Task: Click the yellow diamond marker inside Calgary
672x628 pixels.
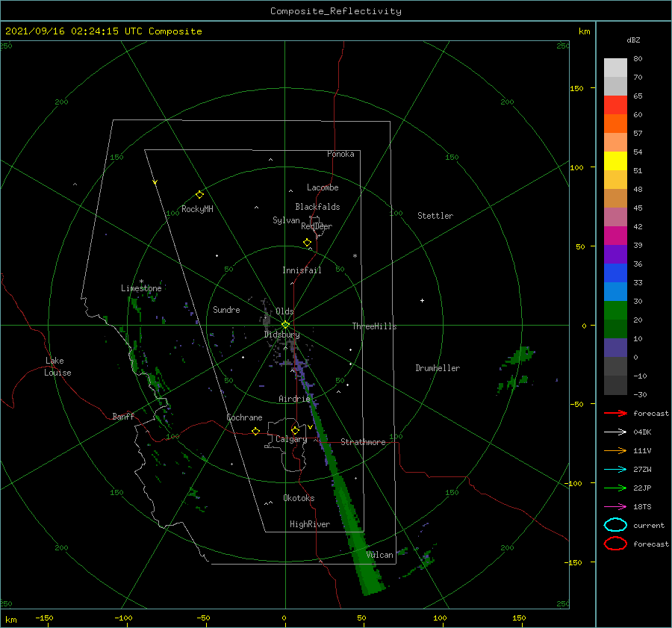Action: [x=295, y=430]
